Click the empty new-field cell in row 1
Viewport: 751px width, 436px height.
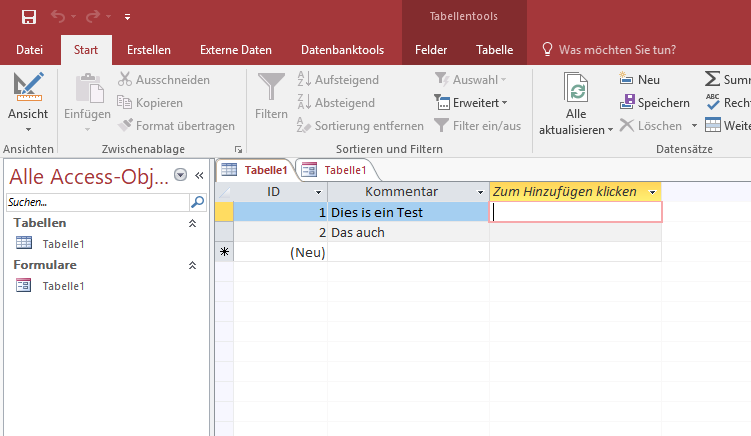pos(576,212)
